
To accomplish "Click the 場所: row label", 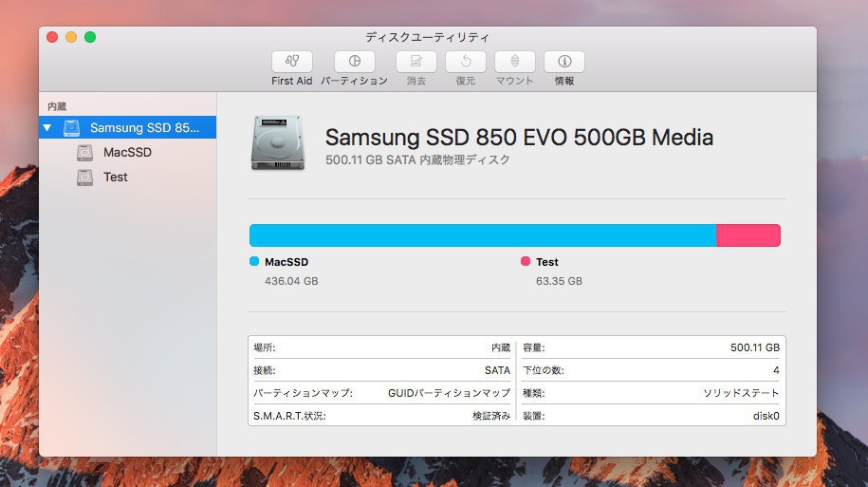I will coord(264,347).
